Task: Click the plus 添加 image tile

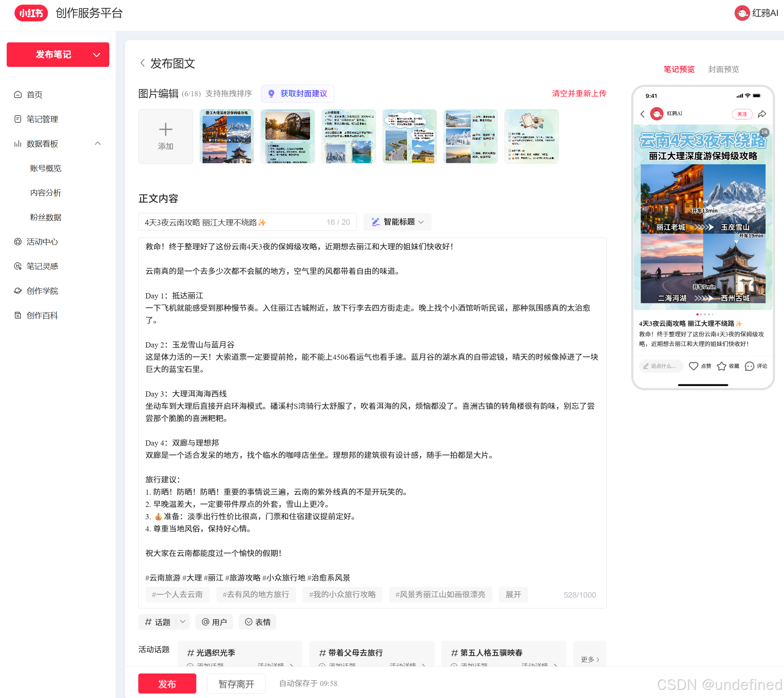Action: 165,136
